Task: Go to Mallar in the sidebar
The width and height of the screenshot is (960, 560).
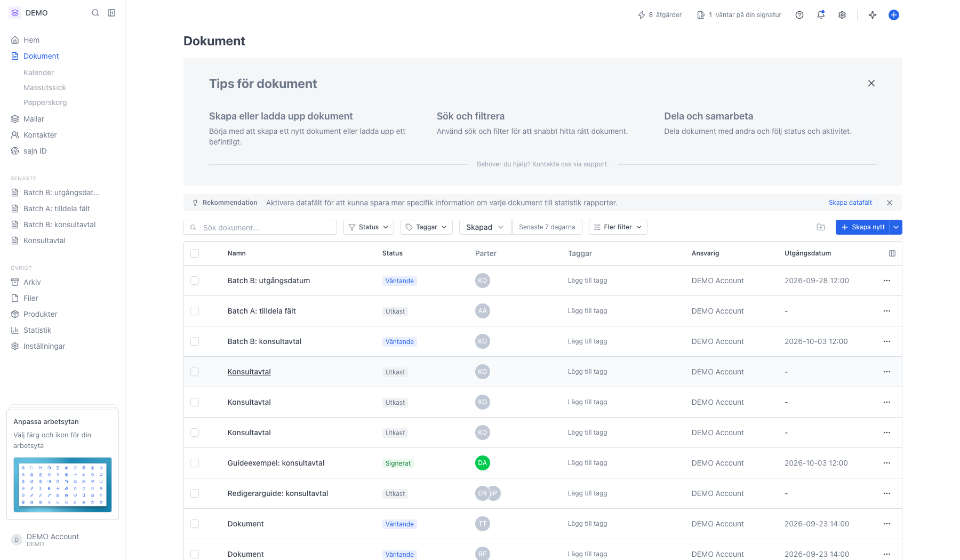Action: pyautogui.click(x=34, y=119)
